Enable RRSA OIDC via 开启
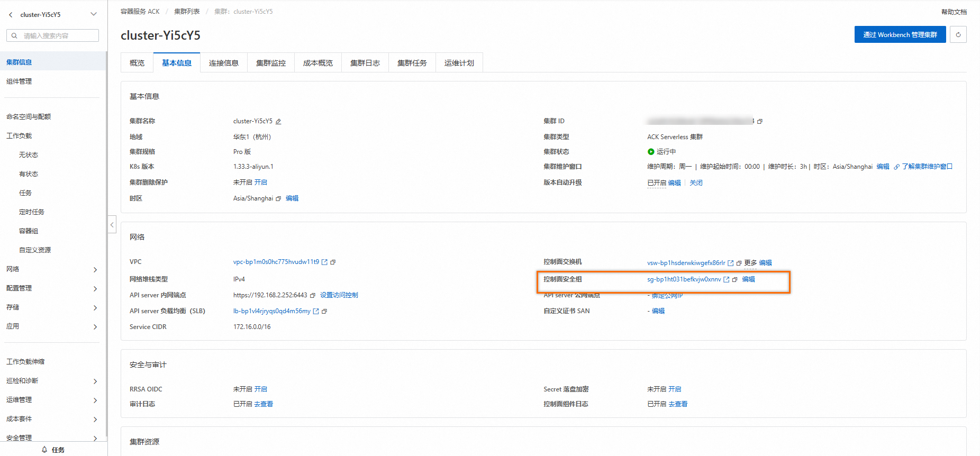 [261, 389]
